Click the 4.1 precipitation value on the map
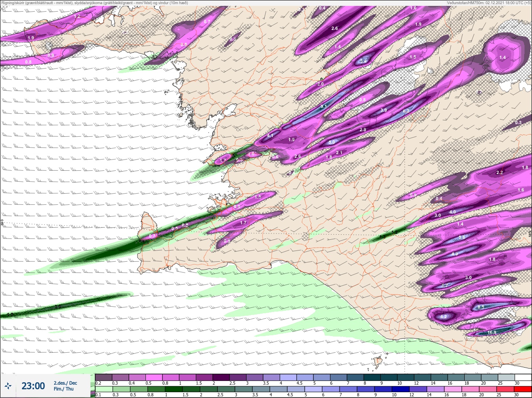532x398 pixels. (x=270, y=136)
